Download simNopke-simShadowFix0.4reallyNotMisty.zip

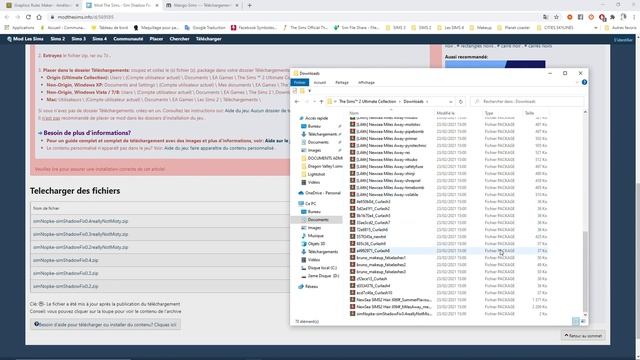point(80,221)
